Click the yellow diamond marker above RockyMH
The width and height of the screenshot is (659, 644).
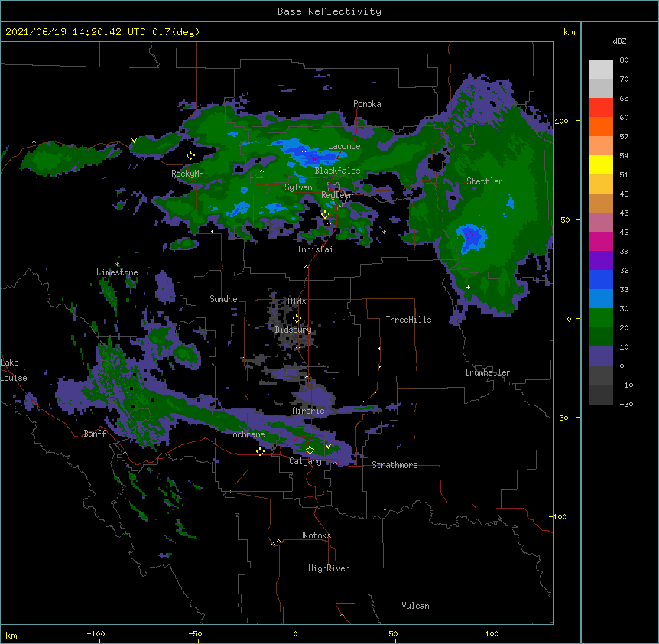tap(191, 156)
